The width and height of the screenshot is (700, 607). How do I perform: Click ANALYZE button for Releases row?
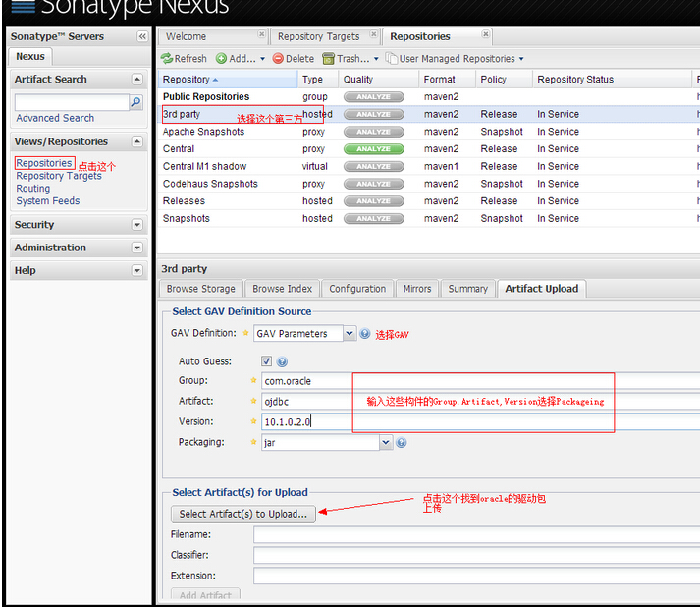coord(374,201)
